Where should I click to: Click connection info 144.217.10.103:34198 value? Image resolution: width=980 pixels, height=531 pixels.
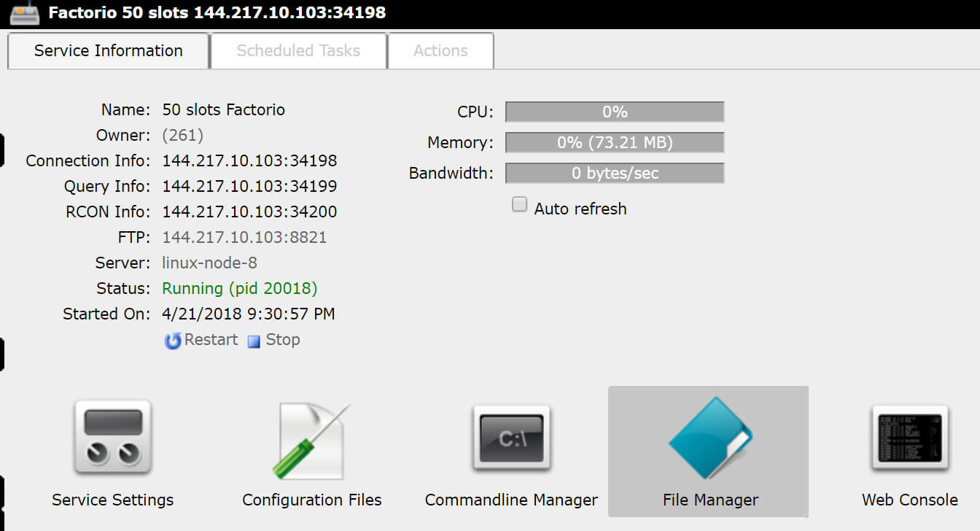[249, 161]
